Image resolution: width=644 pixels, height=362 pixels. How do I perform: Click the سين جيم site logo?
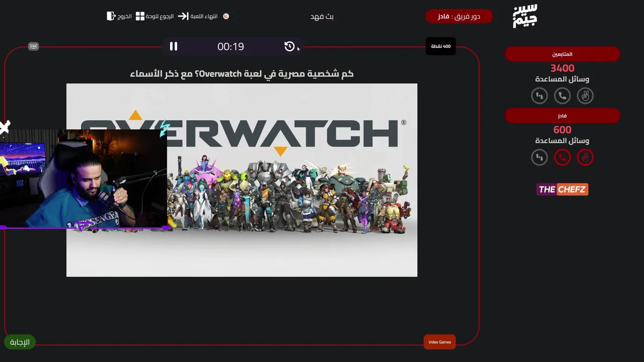pos(525,16)
